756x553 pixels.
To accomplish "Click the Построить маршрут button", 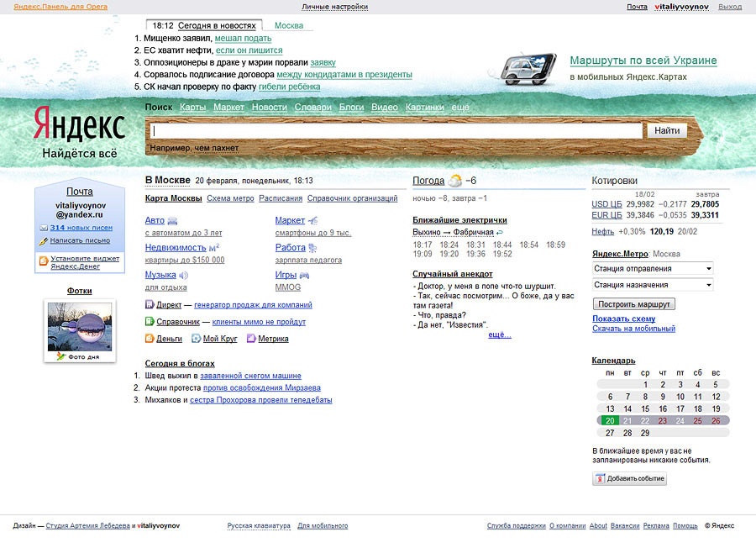I will pyautogui.click(x=633, y=303).
